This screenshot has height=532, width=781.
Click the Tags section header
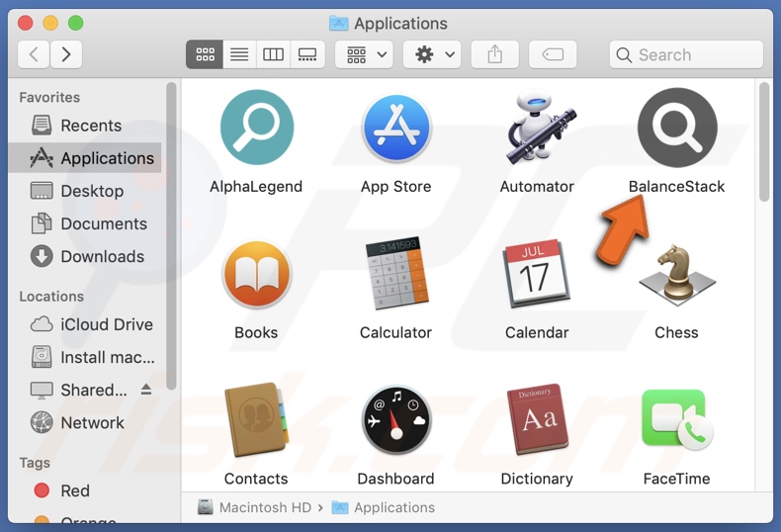pyautogui.click(x=35, y=463)
